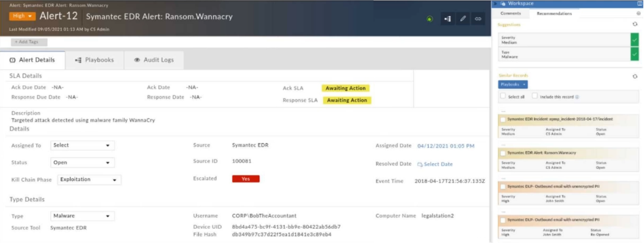Click the Add Tags button
This screenshot has height=243, width=644.
coord(29,42)
